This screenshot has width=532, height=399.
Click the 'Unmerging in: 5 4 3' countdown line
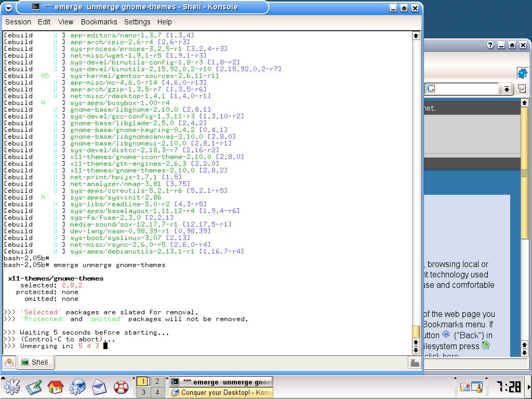coord(51,346)
